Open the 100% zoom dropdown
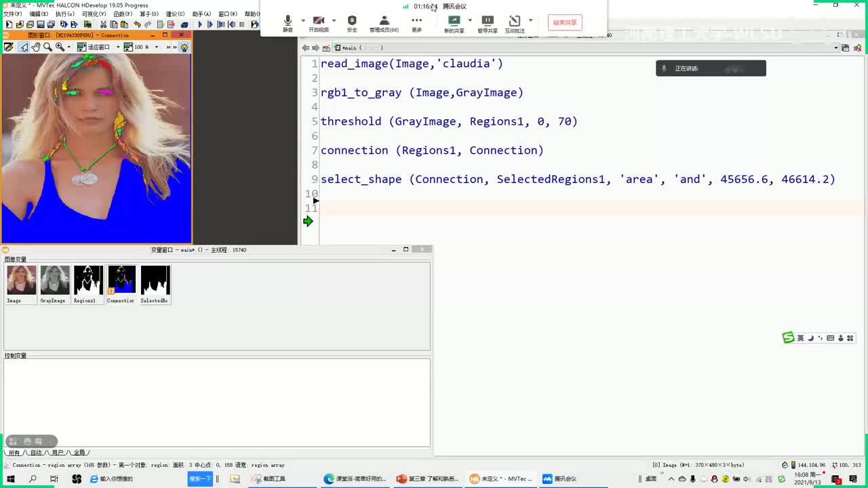 (x=157, y=47)
